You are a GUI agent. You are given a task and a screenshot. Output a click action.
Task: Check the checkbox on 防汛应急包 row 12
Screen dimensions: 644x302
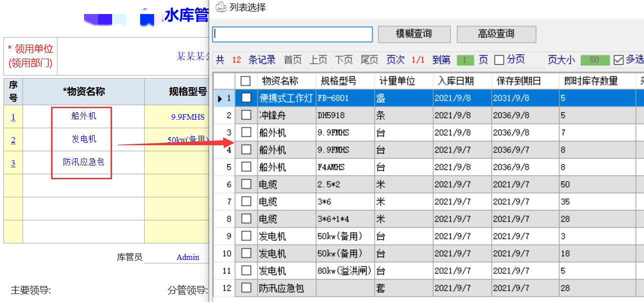point(246,288)
